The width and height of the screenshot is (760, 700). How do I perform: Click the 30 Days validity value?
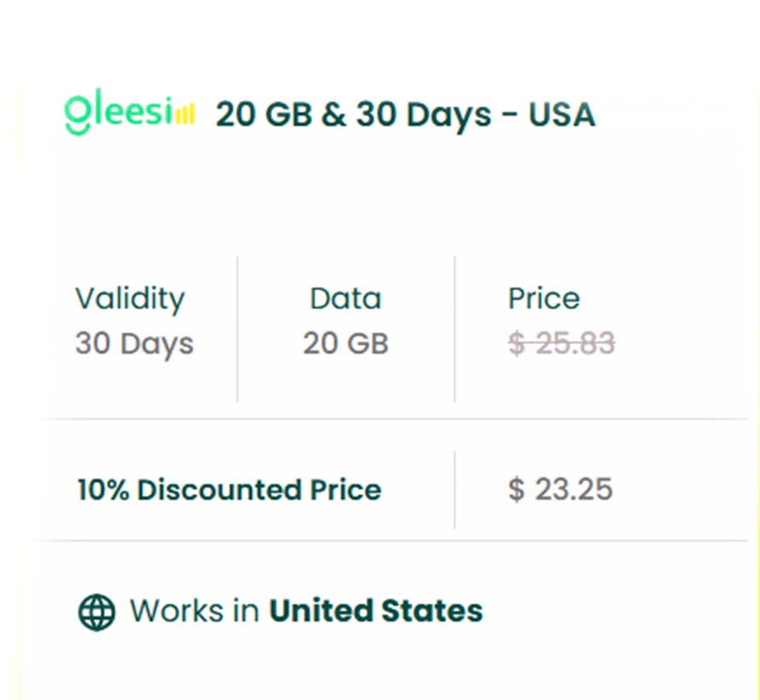[135, 343]
